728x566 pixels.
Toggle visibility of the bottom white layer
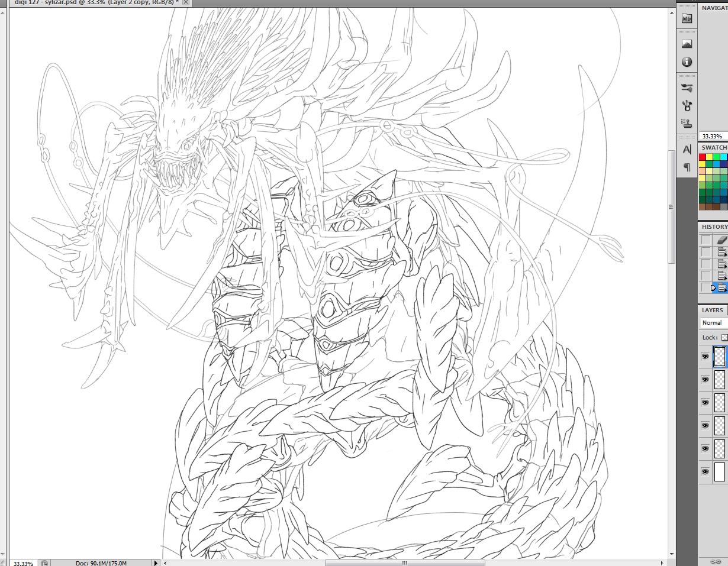(705, 472)
